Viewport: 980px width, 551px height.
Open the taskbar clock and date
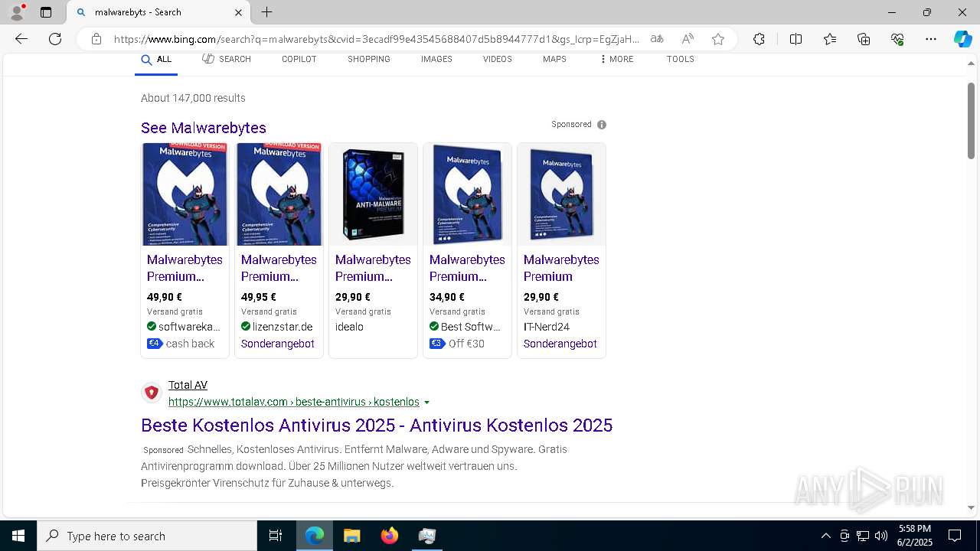(x=915, y=536)
